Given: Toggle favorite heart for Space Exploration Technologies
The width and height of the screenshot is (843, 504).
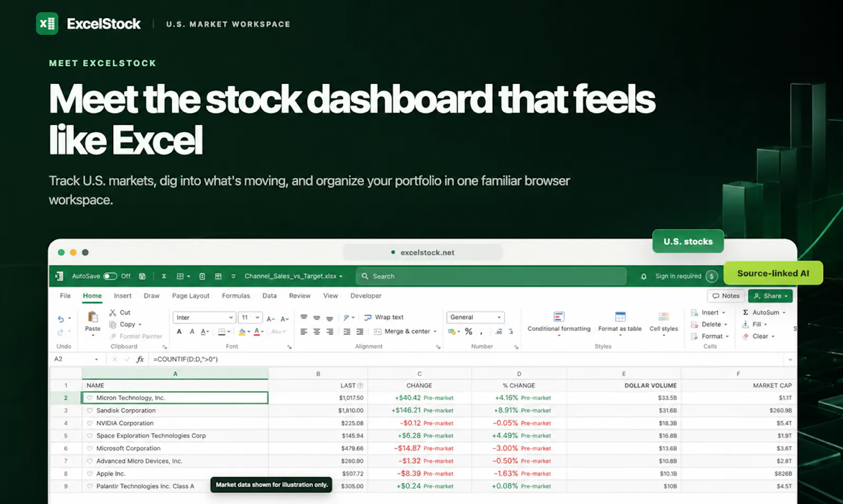Looking at the screenshot, I should [x=90, y=436].
